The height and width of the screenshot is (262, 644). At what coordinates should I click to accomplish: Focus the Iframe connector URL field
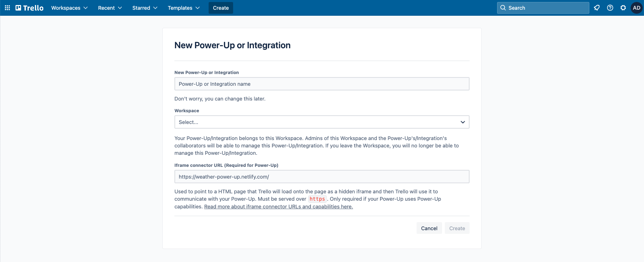click(322, 177)
